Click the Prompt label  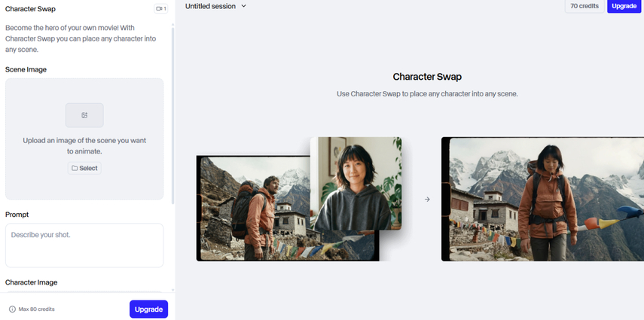pos(17,215)
